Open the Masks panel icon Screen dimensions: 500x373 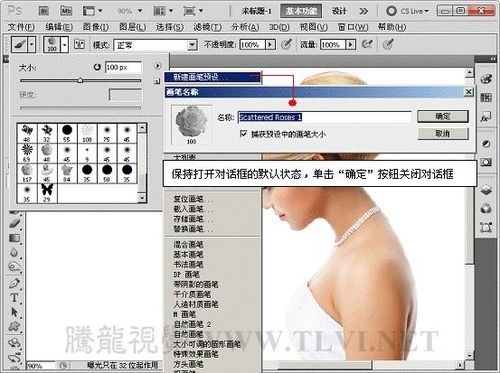486,163
